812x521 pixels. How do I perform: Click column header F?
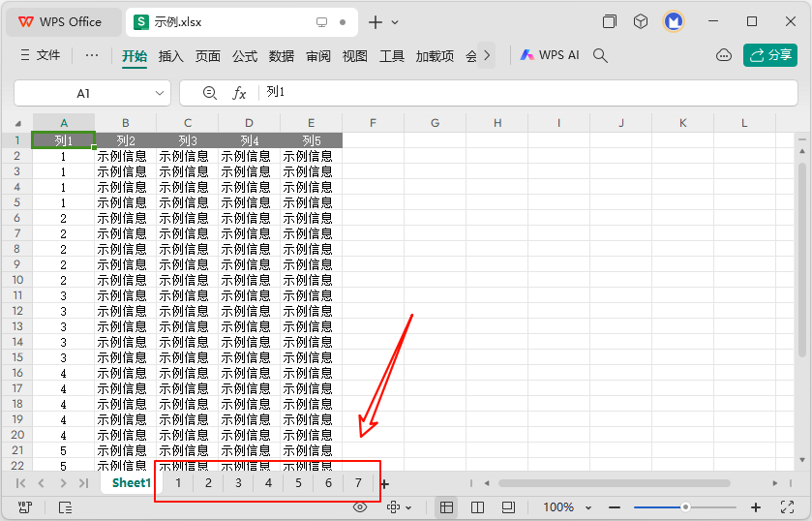(x=373, y=123)
